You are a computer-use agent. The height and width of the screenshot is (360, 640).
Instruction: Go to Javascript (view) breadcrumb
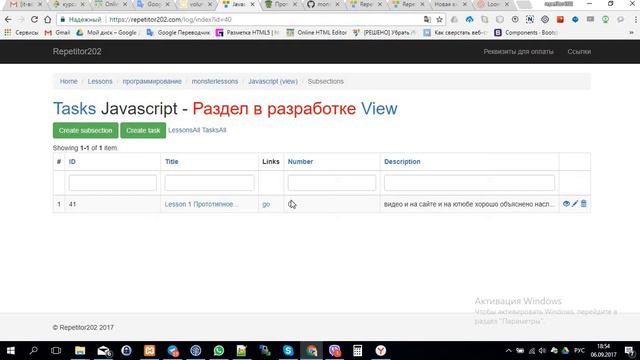pos(273,81)
